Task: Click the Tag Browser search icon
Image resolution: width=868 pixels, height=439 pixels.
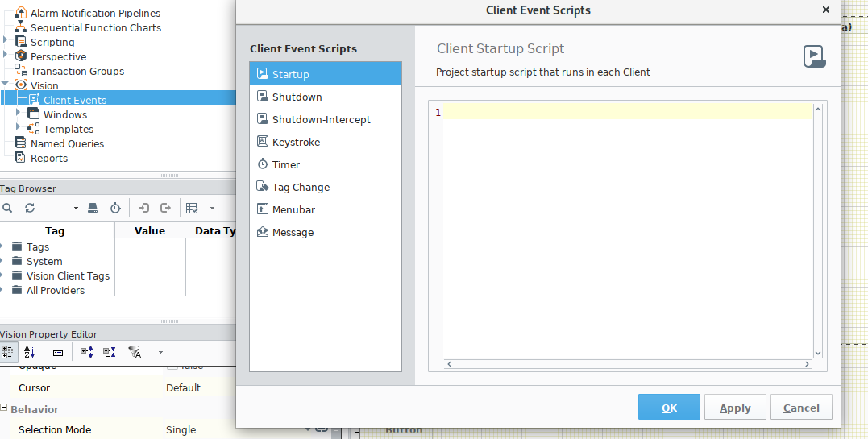Action: [7, 208]
